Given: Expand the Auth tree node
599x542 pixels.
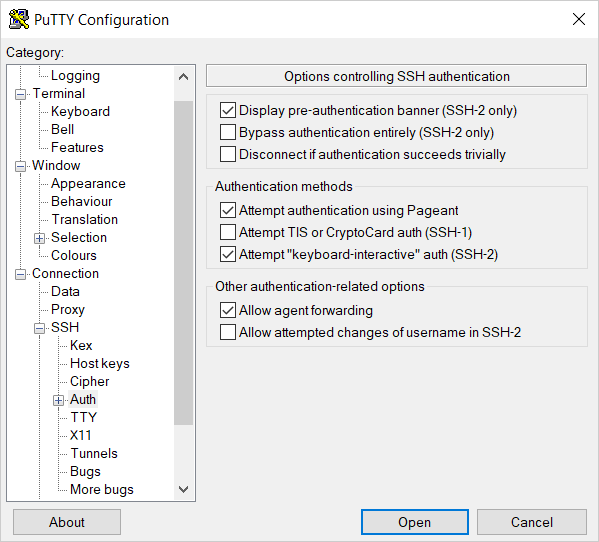Looking at the screenshot, I should point(58,400).
